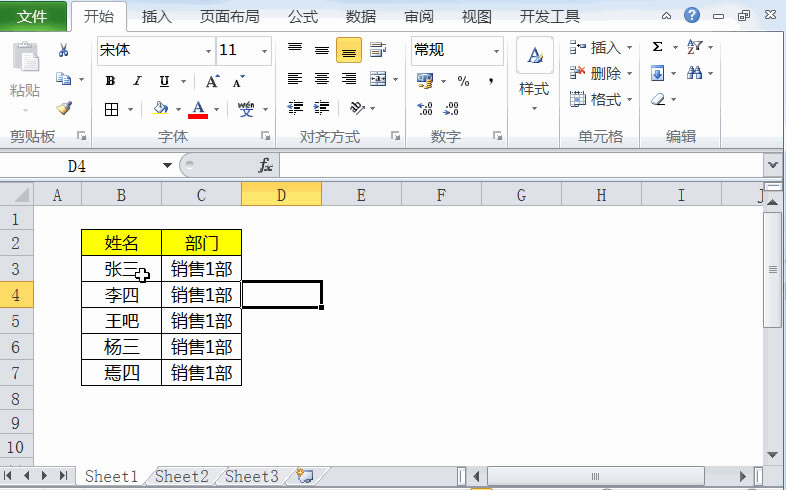This screenshot has height=490, width=786.
Task: Open font color dropdown arrow
Action: pos(217,109)
